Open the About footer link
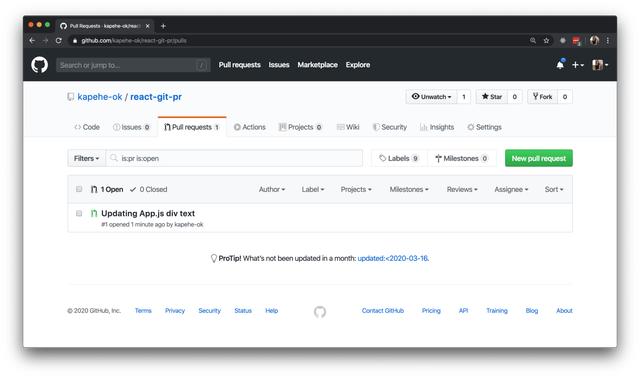The width and height of the screenshot is (640, 378). (x=564, y=311)
